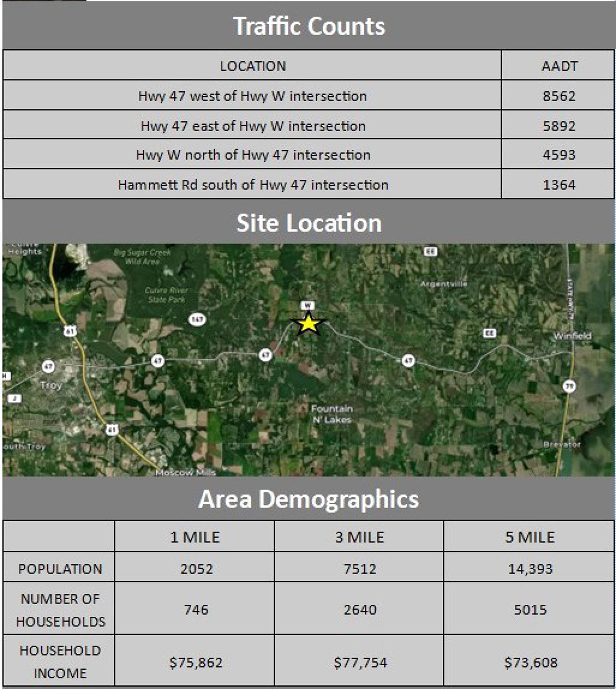Viewport: 616px width, 689px height.
Task: Select the LOCATION column header
Action: pyautogui.click(x=253, y=66)
